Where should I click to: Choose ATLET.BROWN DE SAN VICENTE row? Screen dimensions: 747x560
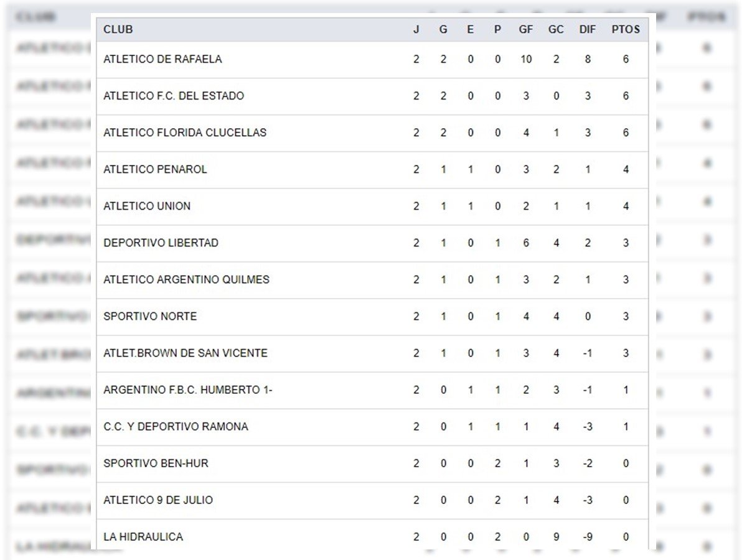[186, 353]
